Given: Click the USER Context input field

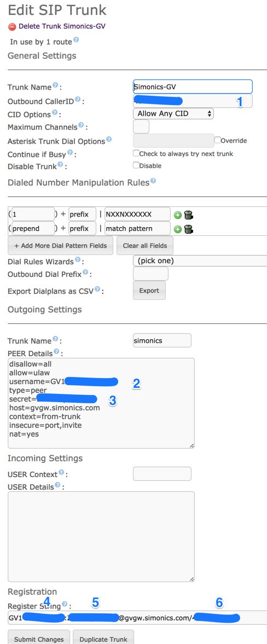Looking at the screenshot, I should (162, 473).
